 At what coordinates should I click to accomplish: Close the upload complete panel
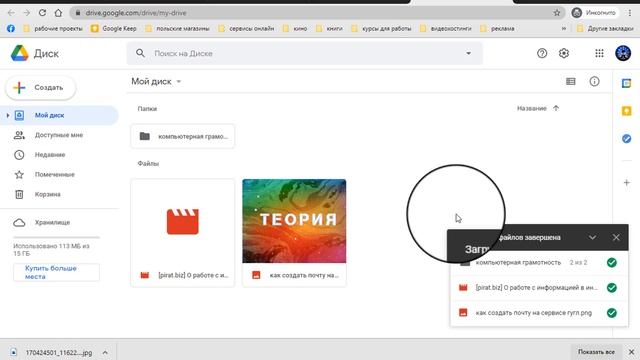(616, 238)
